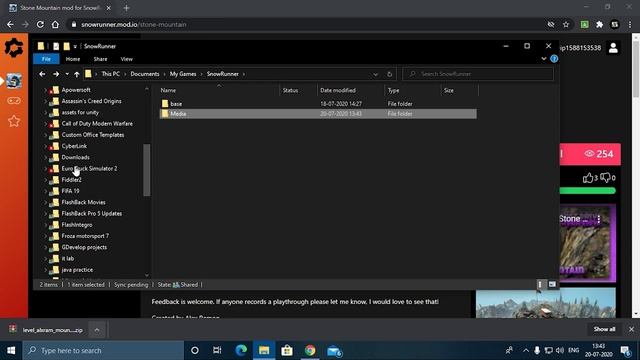This screenshot has width=640, height=360.
Task: Click the navigation pane scrollbar thumb
Action: coord(147,169)
